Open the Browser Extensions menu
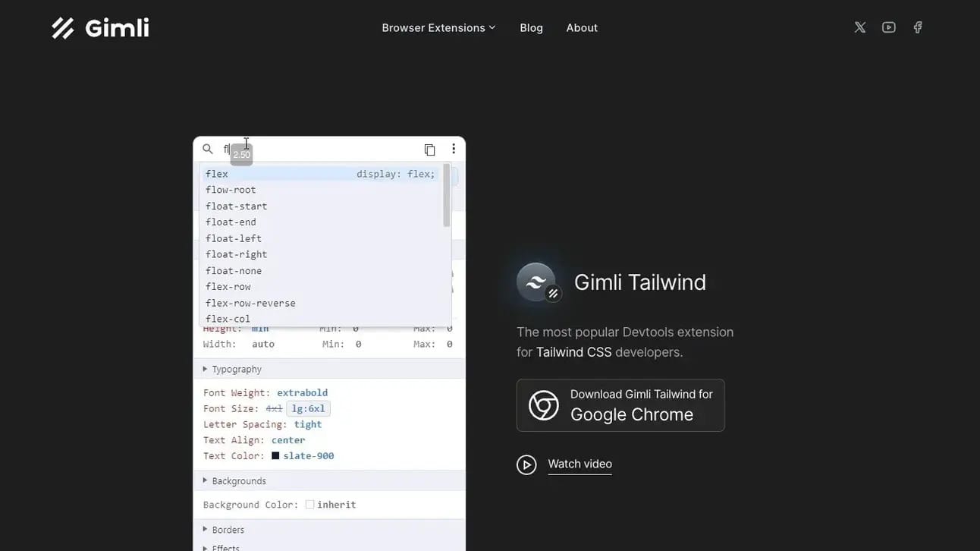Image resolution: width=980 pixels, height=551 pixels. coord(438,28)
